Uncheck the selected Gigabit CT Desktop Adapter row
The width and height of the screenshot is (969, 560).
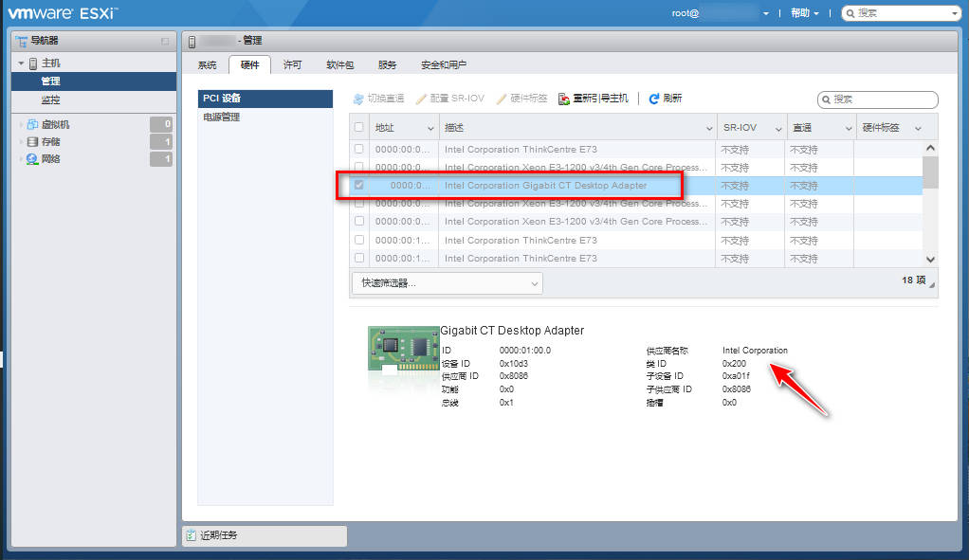coord(359,185)
